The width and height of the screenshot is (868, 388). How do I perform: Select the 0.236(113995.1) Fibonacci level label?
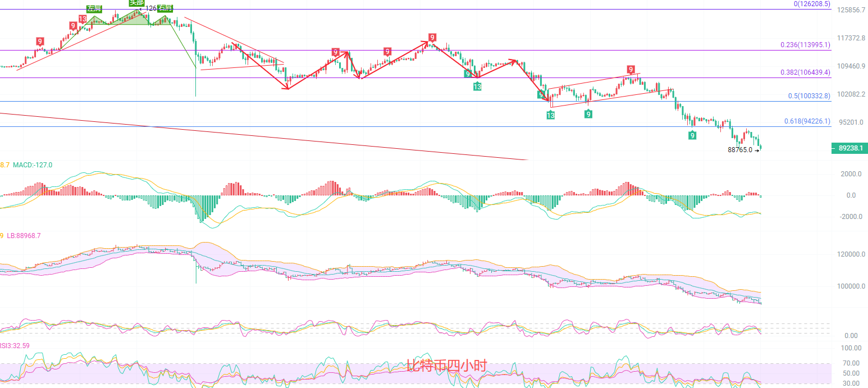pyautogui.click(x=805, y=45)
